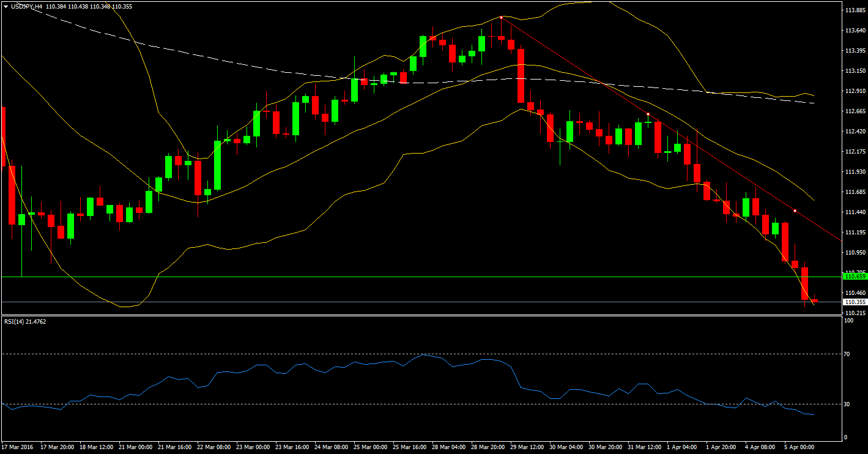Image resolution: width=868 pixels, height=454 pixels.
Task: Select the trendline anchor near 111.440
Action: (x=795, y=211)
